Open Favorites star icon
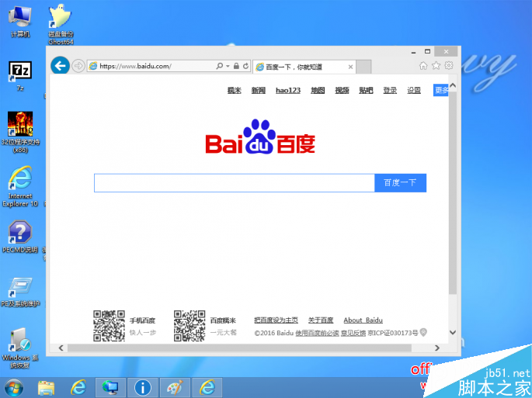This screenshot has width=532, height=398. point(436,65)
